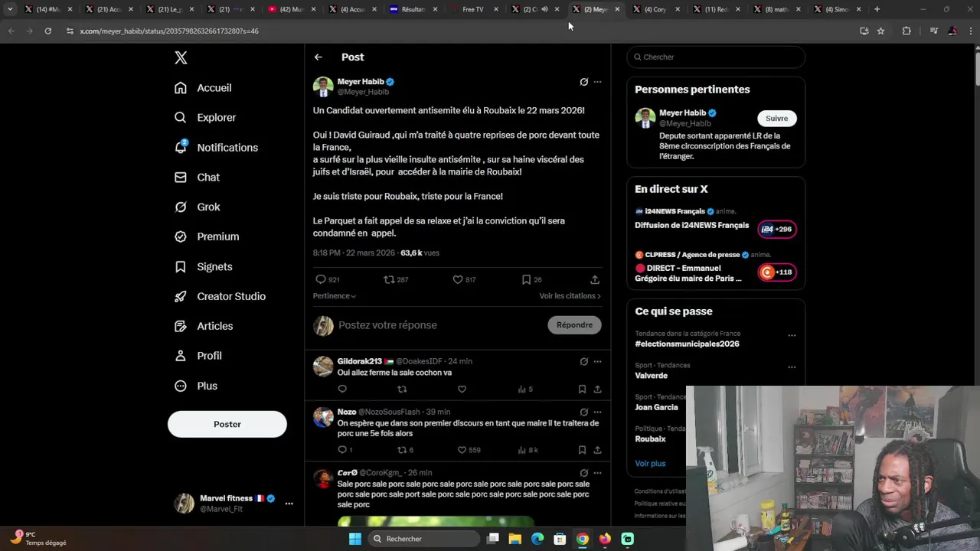The image size is (980, 551).
Task: Expand the Pertinence sort dropdown
Action: pos(335,296)
